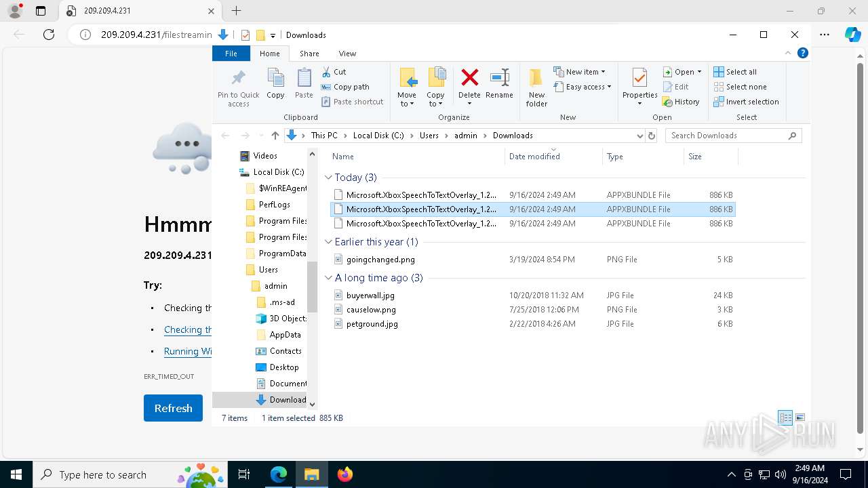The image size is (868, 488).
Task: Click the address bar refresh icon
Action: [x=652, y=136]
